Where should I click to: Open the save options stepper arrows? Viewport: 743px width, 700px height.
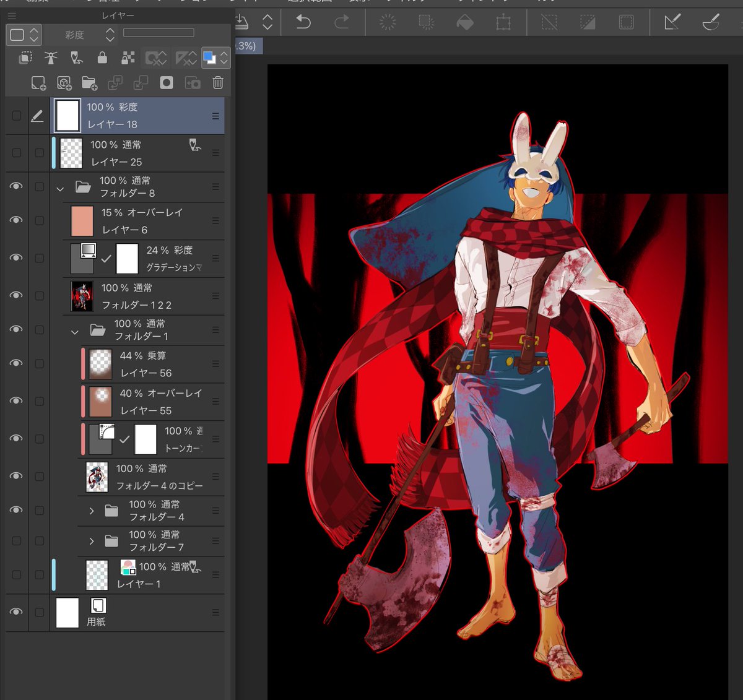[267, 23]
